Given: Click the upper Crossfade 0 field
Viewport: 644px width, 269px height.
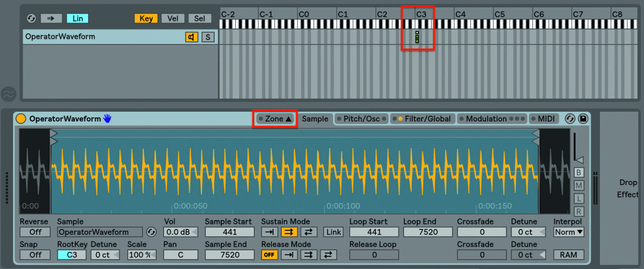Looking at the screenshot, I should click(x=482, y=232).
